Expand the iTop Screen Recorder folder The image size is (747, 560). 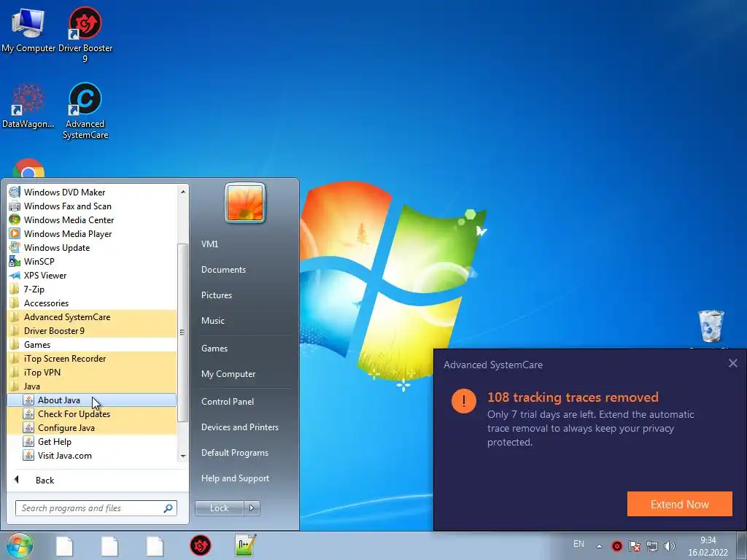coord(91,358)
